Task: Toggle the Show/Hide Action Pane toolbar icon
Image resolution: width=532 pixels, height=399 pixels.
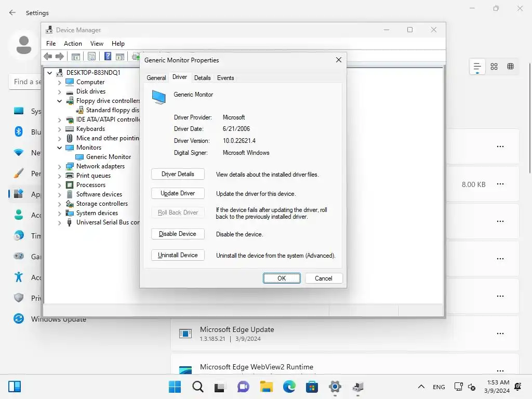Action: (x=120, y=56)
